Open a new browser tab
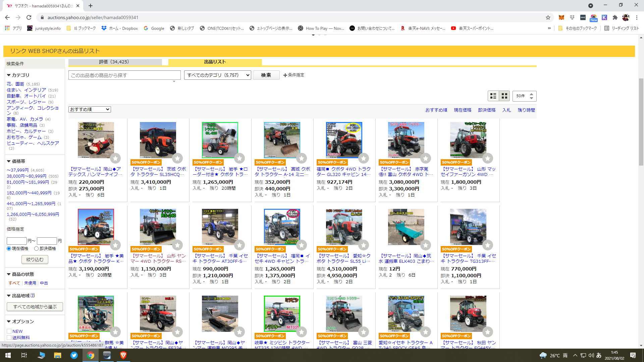 click(91, 6)
